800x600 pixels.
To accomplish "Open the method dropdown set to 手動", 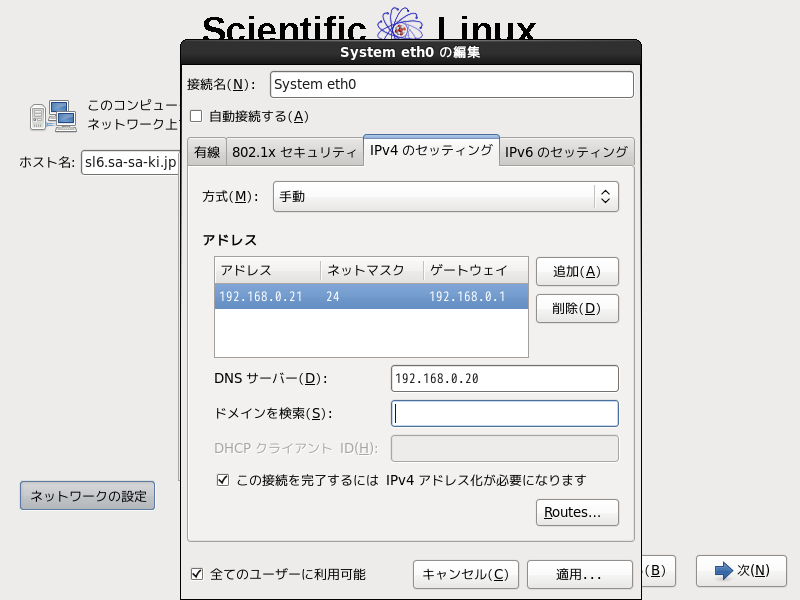I will [445, 197].
